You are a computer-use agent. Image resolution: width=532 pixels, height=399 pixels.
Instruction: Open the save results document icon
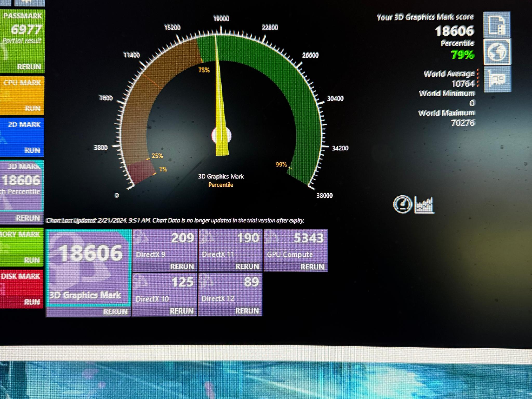coord(496,25)
